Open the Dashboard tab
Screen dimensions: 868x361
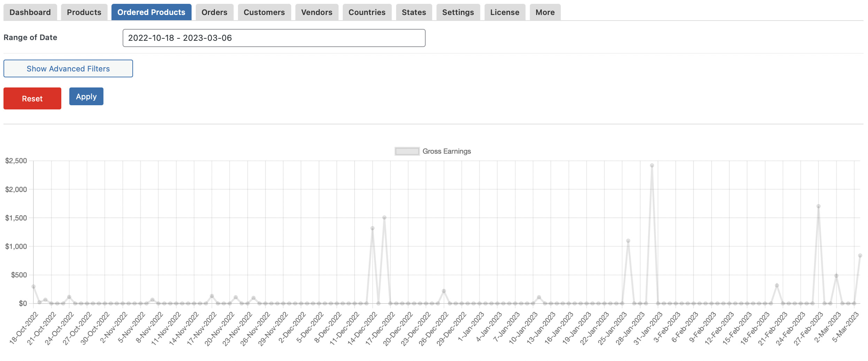click(x=30, y=12)
